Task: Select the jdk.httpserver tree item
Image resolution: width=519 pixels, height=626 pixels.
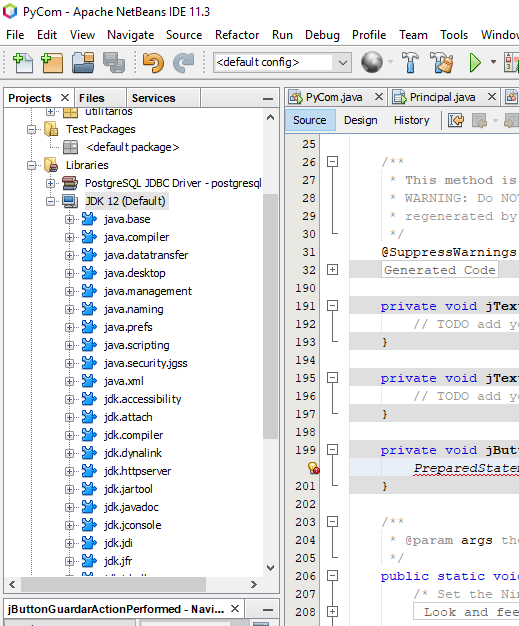Action: pos(137,471)
